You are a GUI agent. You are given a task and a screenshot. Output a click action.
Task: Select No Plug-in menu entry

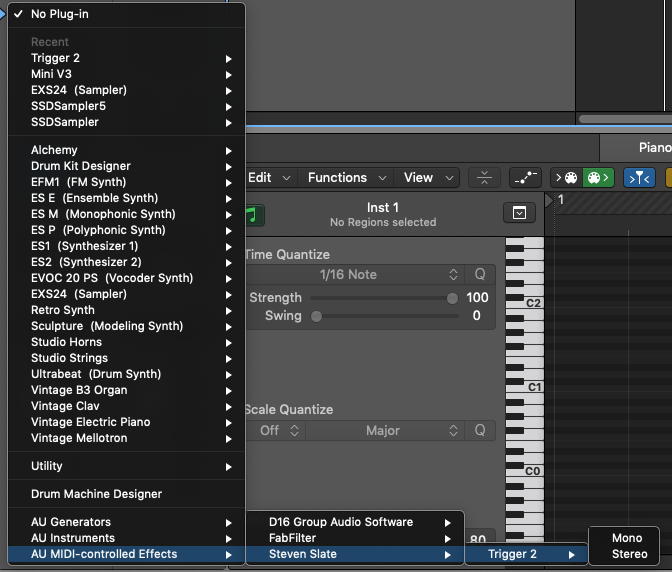(126, 14)
